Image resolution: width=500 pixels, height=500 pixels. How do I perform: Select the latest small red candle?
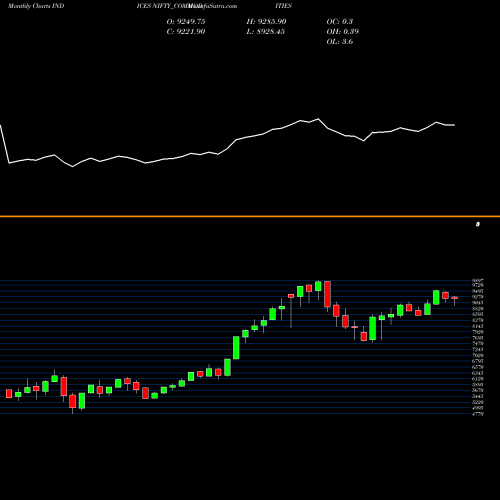(455, 298)
